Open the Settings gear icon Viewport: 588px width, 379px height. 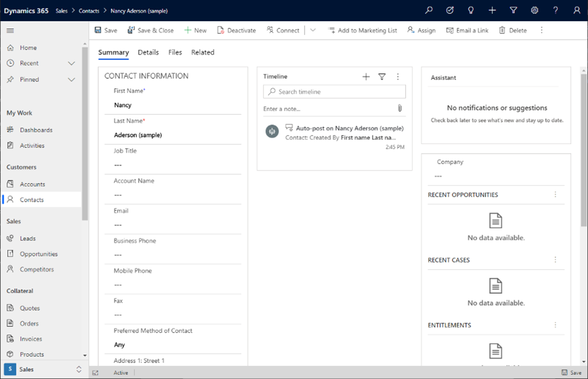tap(535, 10)
